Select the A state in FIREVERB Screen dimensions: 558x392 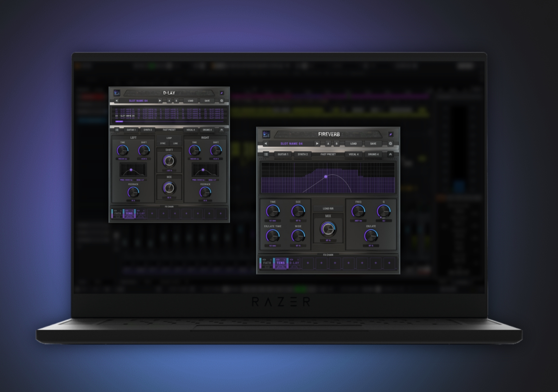coord(328,144)
